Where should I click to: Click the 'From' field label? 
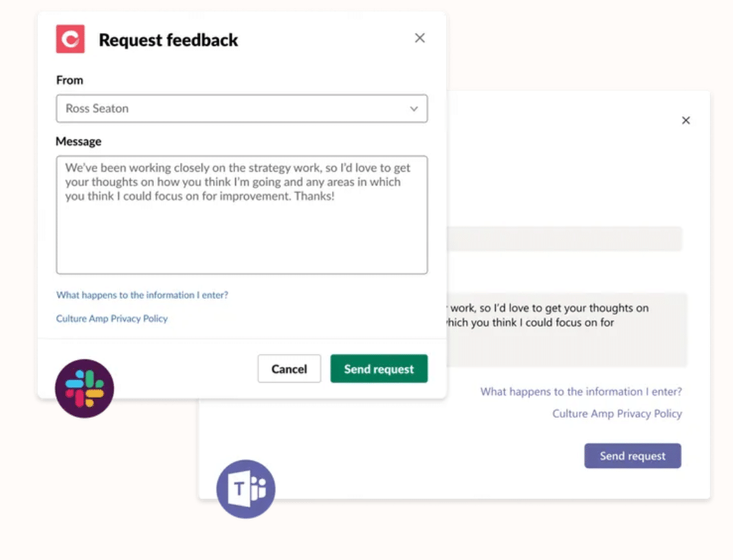tap(69, 80)
